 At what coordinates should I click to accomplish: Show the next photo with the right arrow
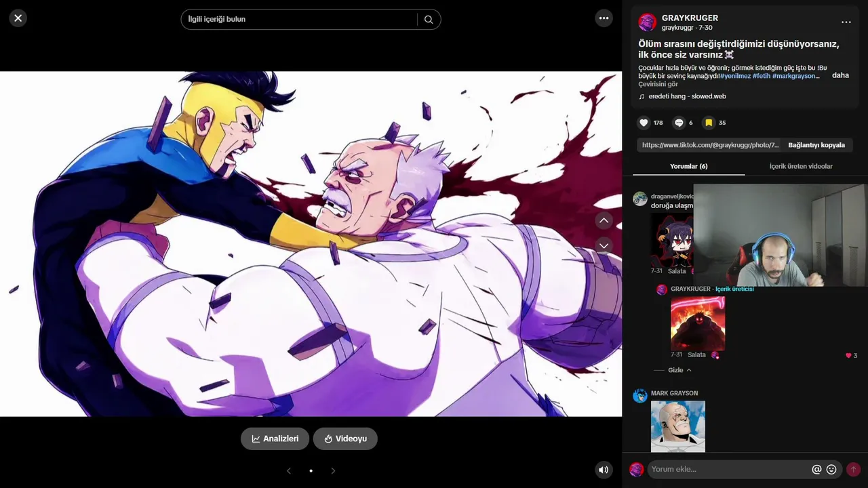(333, 470)
